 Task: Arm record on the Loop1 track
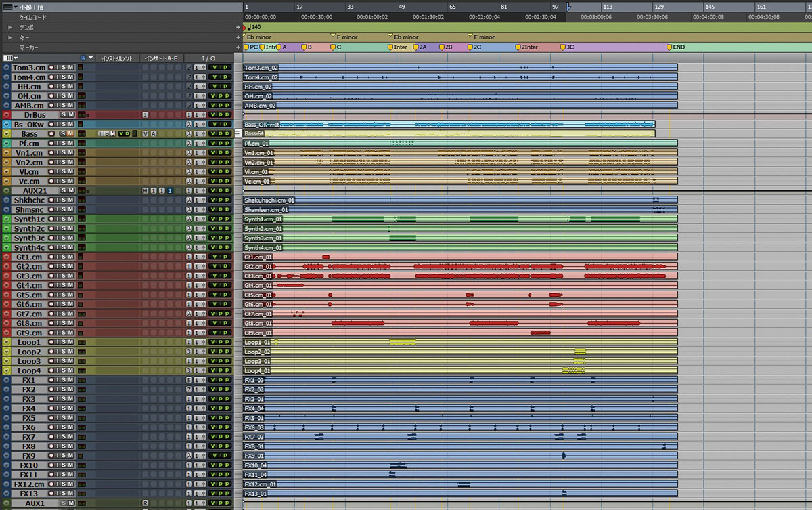coord(51,343)
